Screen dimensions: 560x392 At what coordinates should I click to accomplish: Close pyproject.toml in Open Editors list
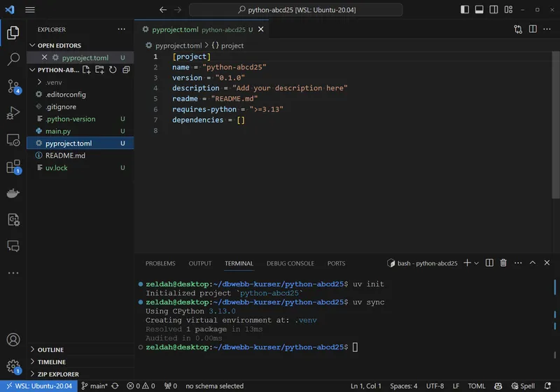[x=44, y=57]
